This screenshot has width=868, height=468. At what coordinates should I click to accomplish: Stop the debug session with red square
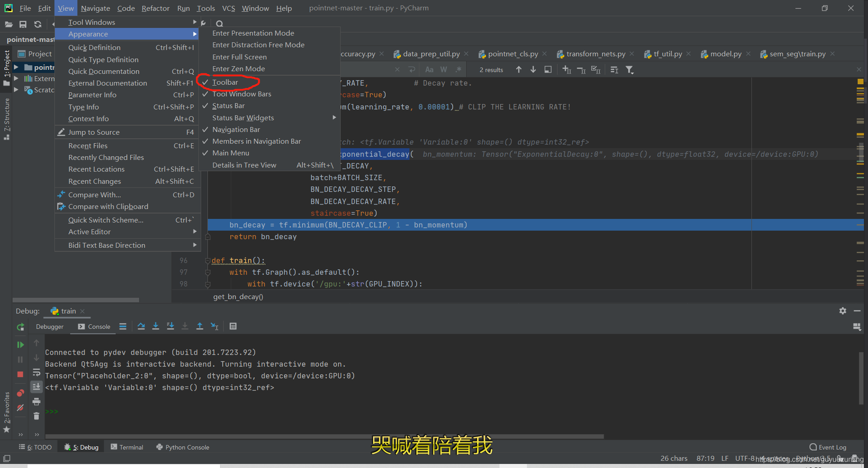point(20,374)
